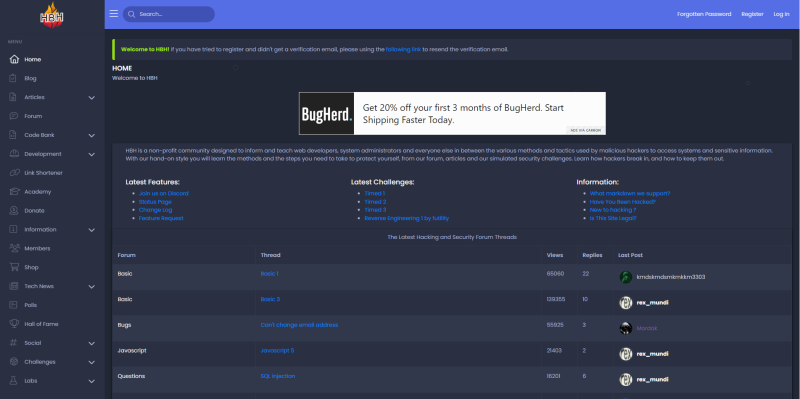Open the Status Page link
This screenshot has height=399, width=800.
[155, 202]
